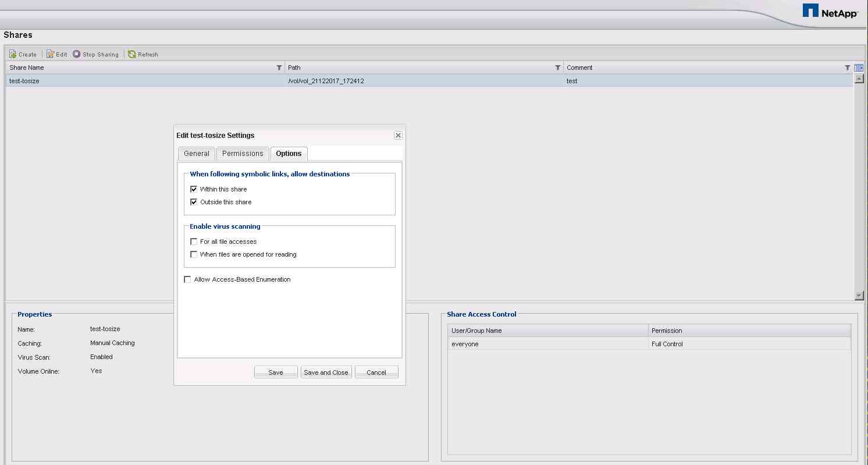
Task: Click the User/Group Name column header
Action: [549, 331]
